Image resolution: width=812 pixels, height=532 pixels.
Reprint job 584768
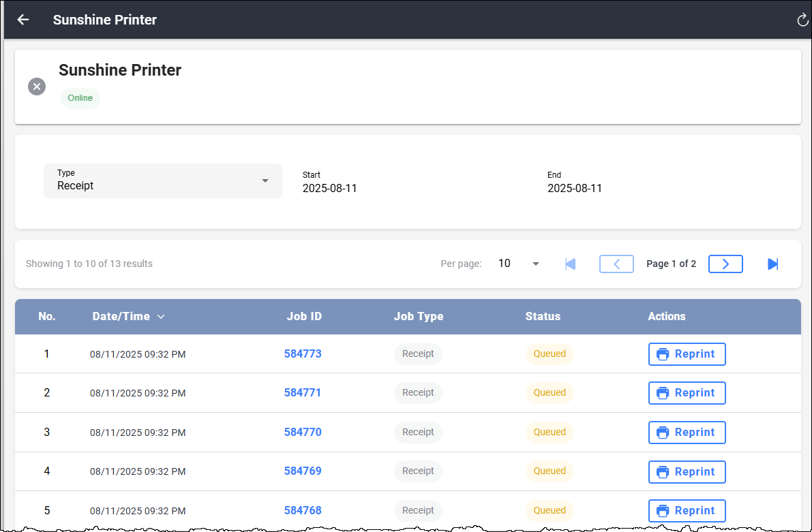687,511
